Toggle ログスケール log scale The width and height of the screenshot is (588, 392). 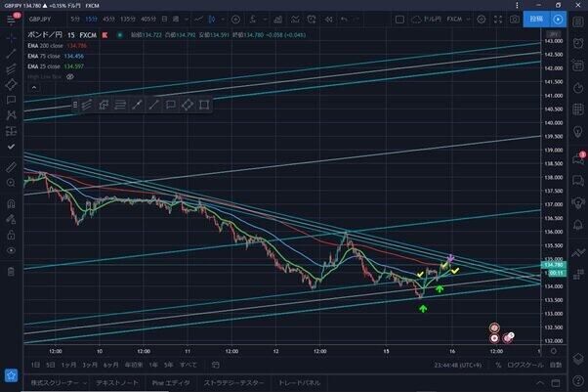[x=525, y=363]
